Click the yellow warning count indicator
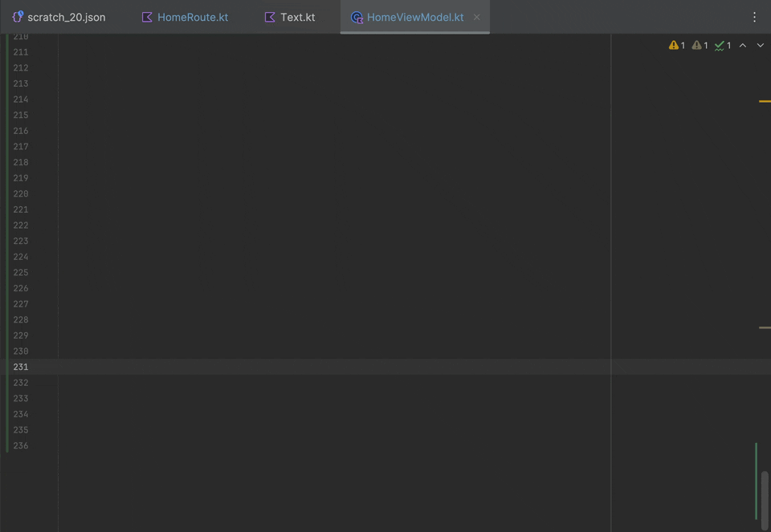Screen dimensions: 771x532 tap(677, 46)
